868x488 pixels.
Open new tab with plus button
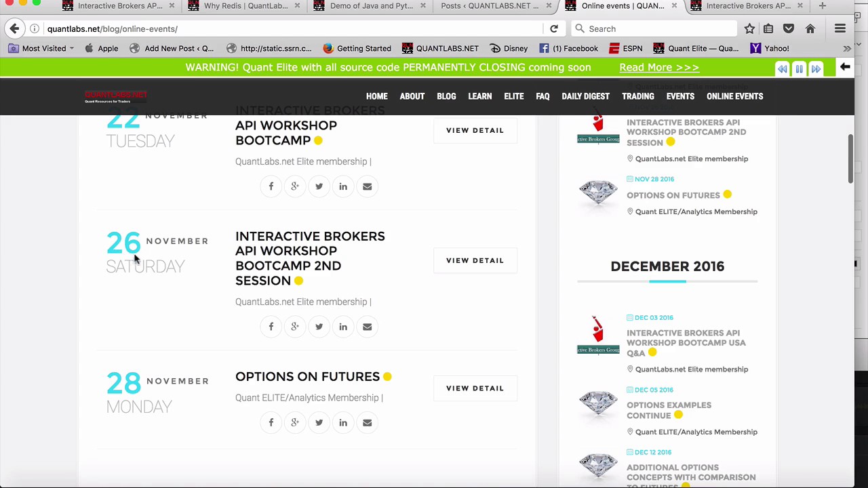[x=822, y=5]
